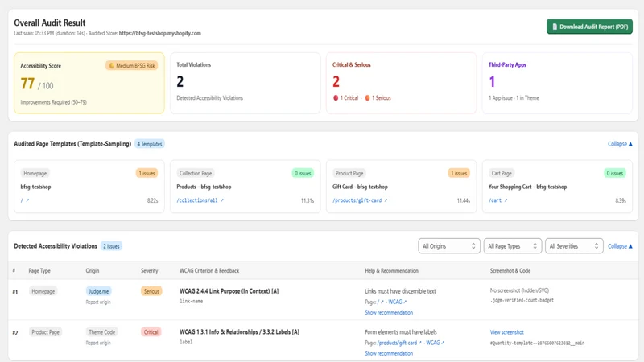The height and width of the screenshot is (362, 644).
Task: Select the Product Page template label
Action: (x=349, y=173)
